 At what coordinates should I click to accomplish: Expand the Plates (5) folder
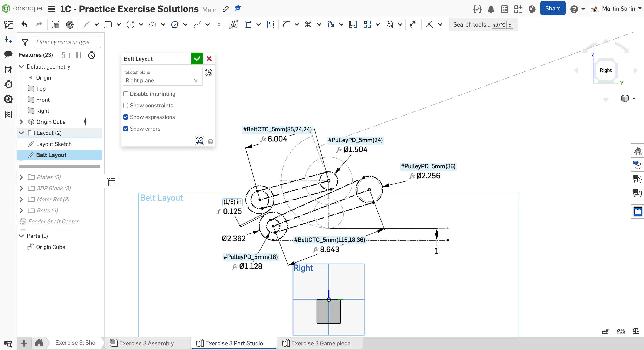[x=21, y=177]
